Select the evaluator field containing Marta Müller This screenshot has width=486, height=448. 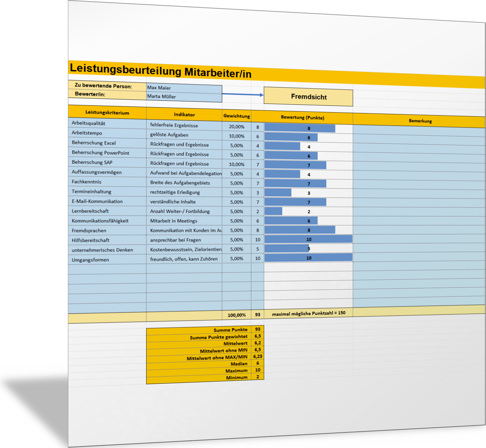(184, 97)
